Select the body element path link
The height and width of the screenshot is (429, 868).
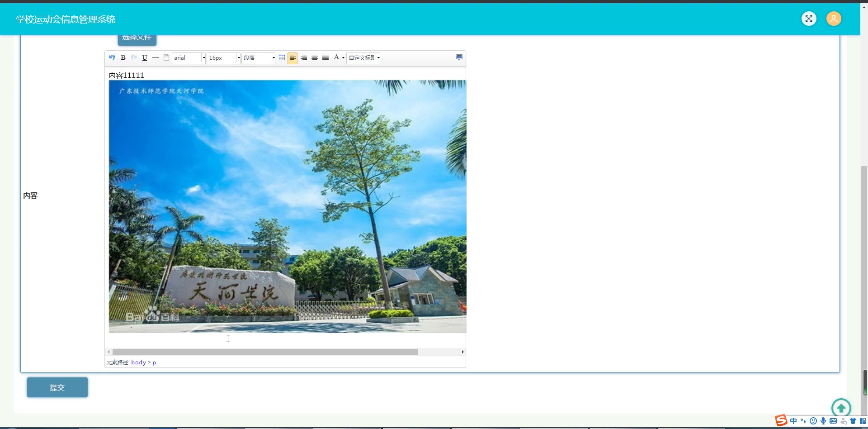[138, 362]
